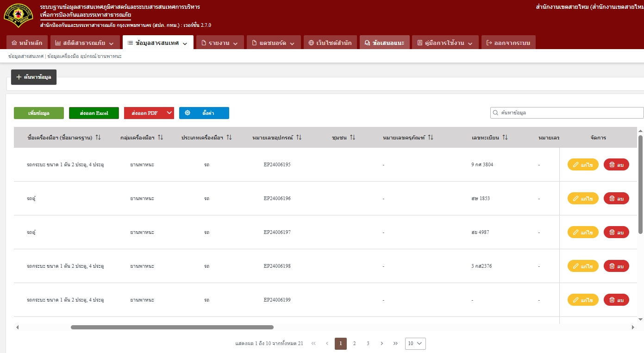
Task: Delete row EP24006198 with ลบ
Action: pos(616,266)
